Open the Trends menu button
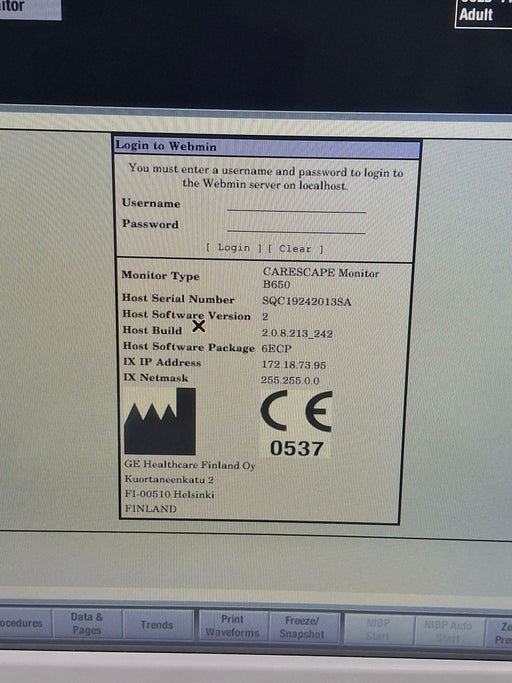This screenshot has height=683, width=512. click(x=157, y=625)
